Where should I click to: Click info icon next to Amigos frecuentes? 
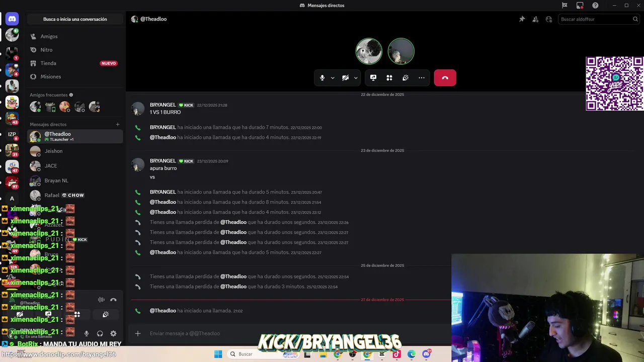tap(71, 95)
